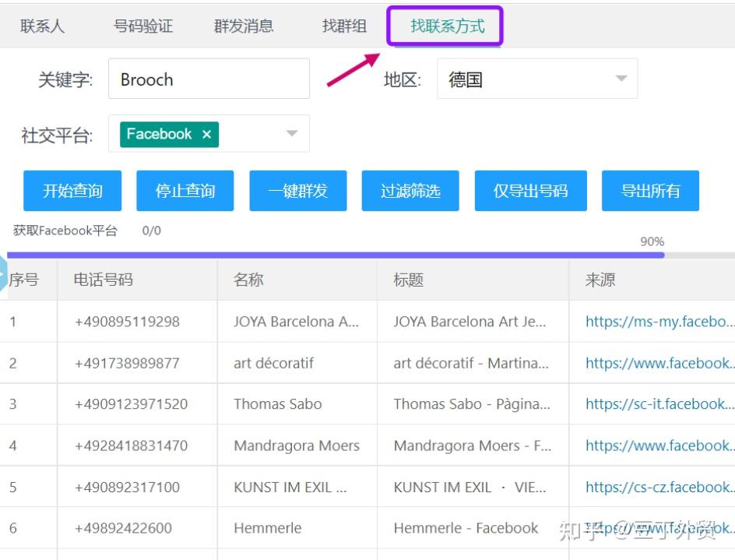Select phone number +490895119298
Image resolution: width=735 pixels, height=560 pixels.
(127, 321)
